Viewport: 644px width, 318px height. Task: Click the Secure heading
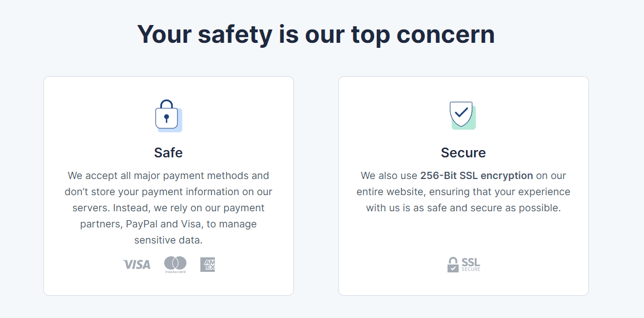tap(463, 153)
